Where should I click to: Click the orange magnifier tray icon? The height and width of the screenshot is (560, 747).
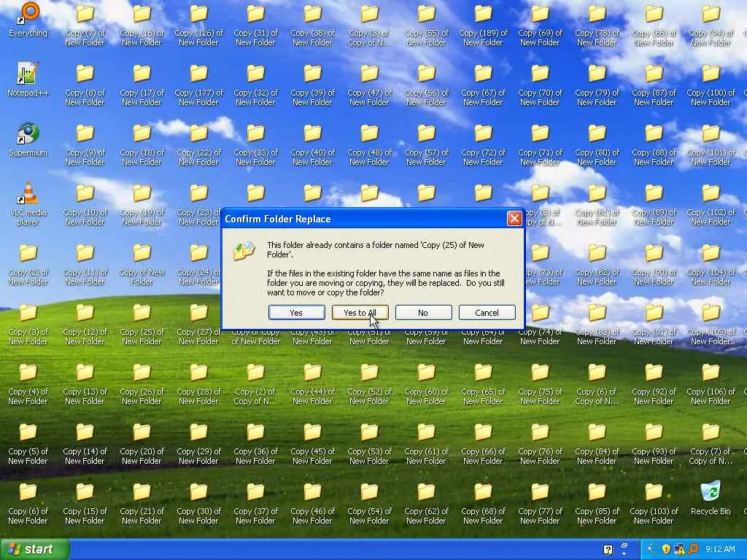[x=693, y=550]
